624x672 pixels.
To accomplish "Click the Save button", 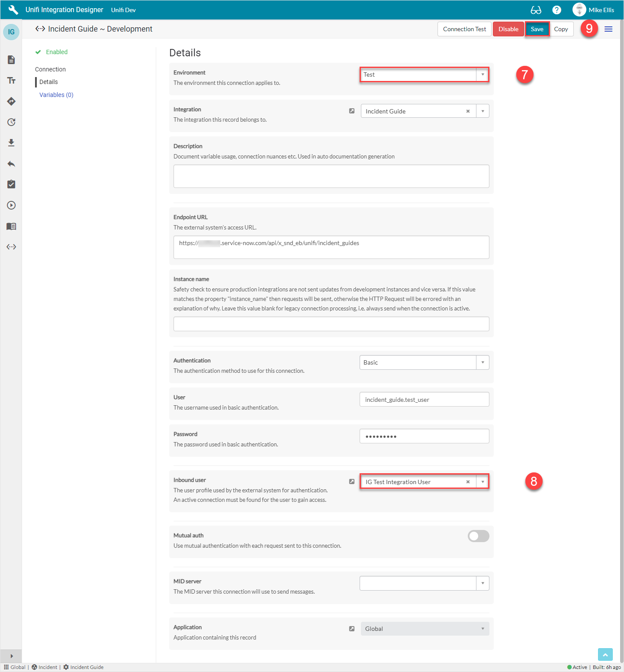I will (537, 29).
